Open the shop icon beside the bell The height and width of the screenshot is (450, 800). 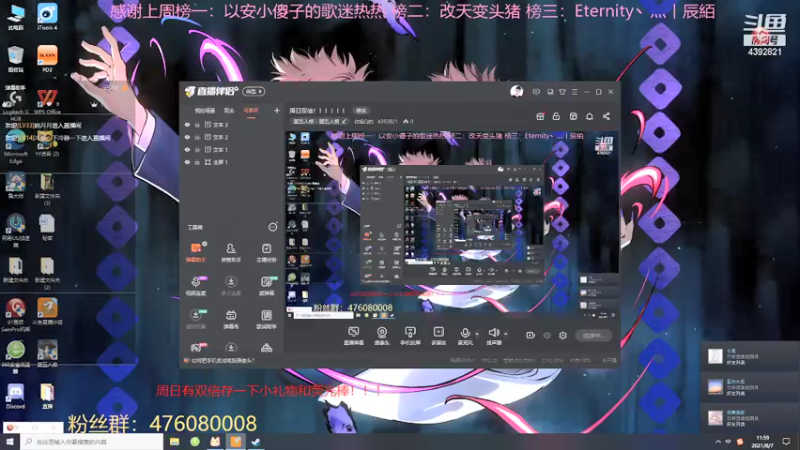[x=573, y=116]
